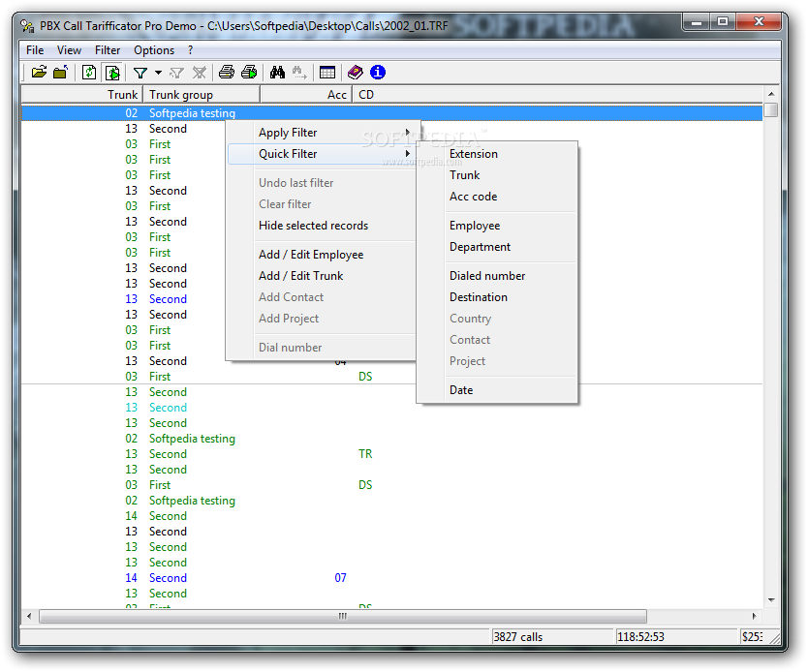Click the horizontal scrollbar left arrow
The image size is (808, 672).
pos(29,616)
